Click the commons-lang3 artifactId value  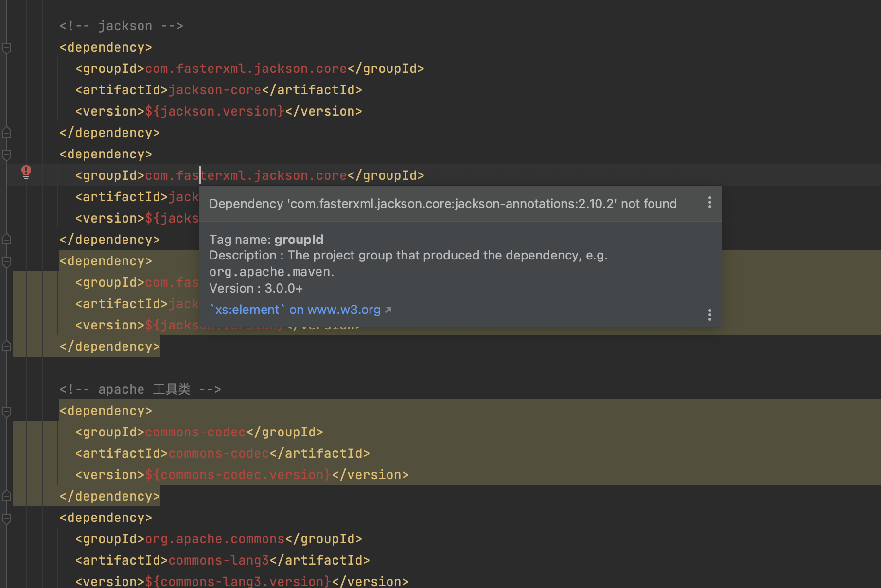[x=219, y=561]
